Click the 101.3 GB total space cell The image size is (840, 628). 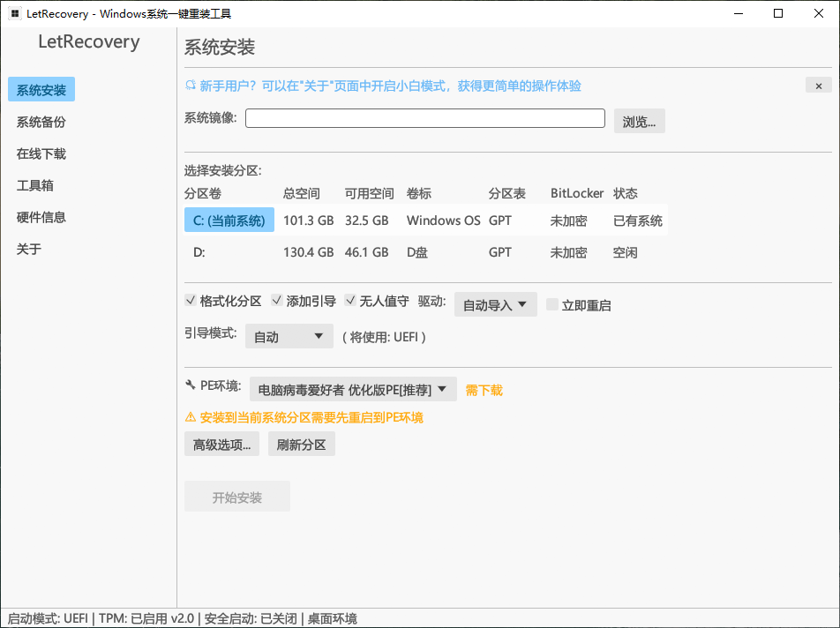[309, 221]
